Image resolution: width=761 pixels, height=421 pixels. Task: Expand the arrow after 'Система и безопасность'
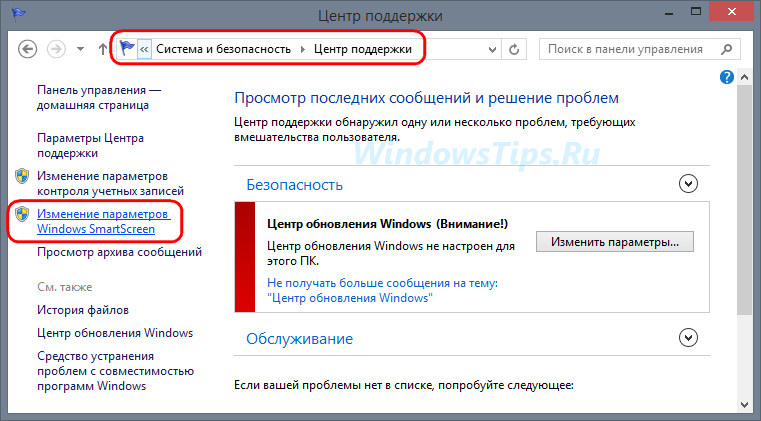click(303, 49)
